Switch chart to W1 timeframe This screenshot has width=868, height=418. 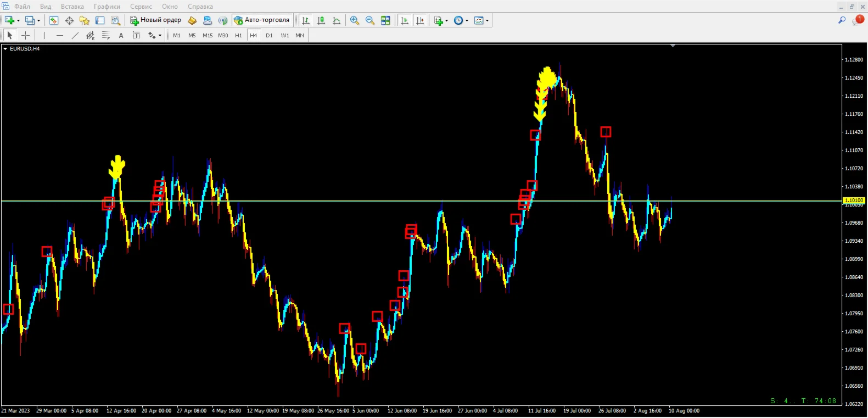click(x=285, y=35)
